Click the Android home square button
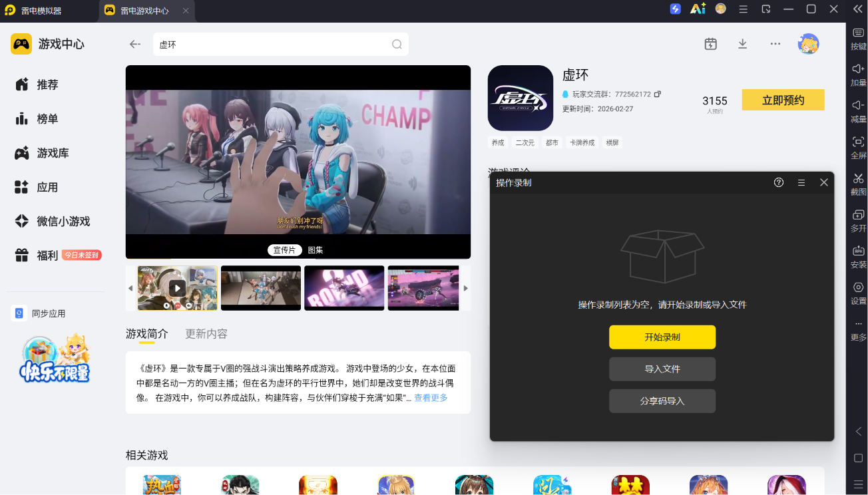This screenshot has width=868, height=495. tap(858, 458)
